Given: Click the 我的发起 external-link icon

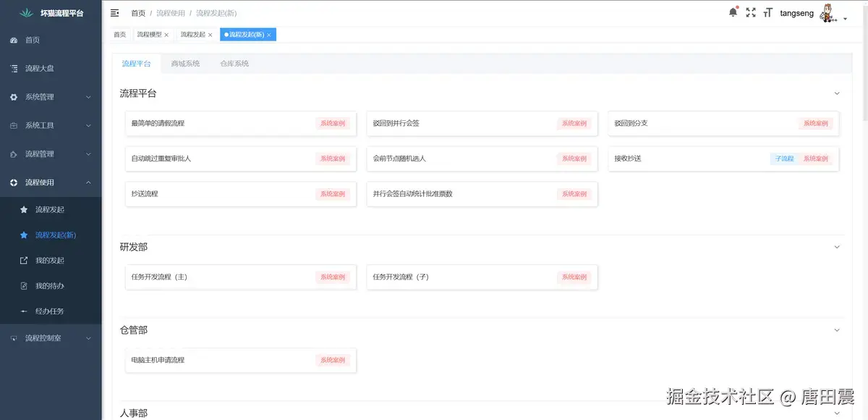Looking at the screenshot, I should (24, 260).
